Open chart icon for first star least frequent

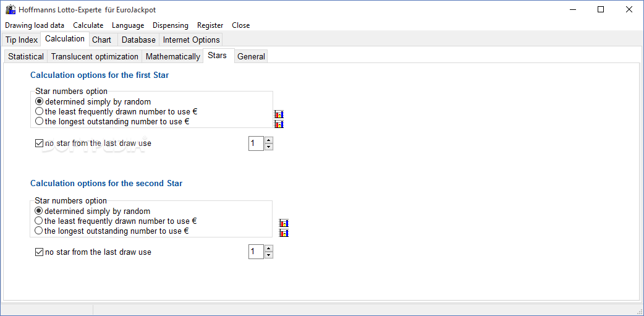[279, 114]
